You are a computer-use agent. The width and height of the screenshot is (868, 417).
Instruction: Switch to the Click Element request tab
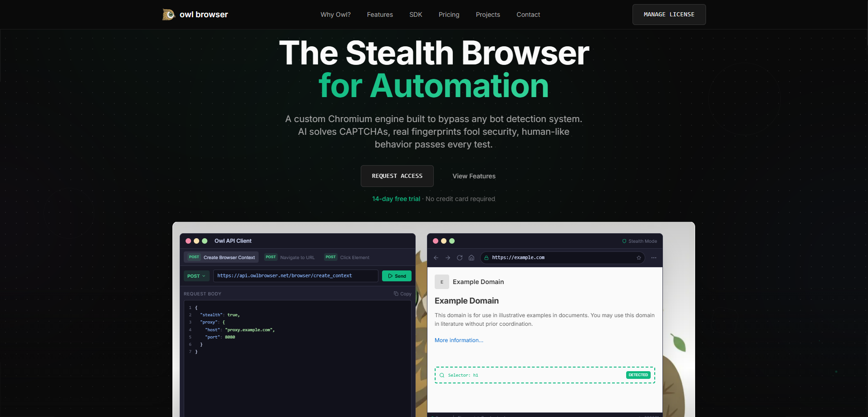point(347,257)
